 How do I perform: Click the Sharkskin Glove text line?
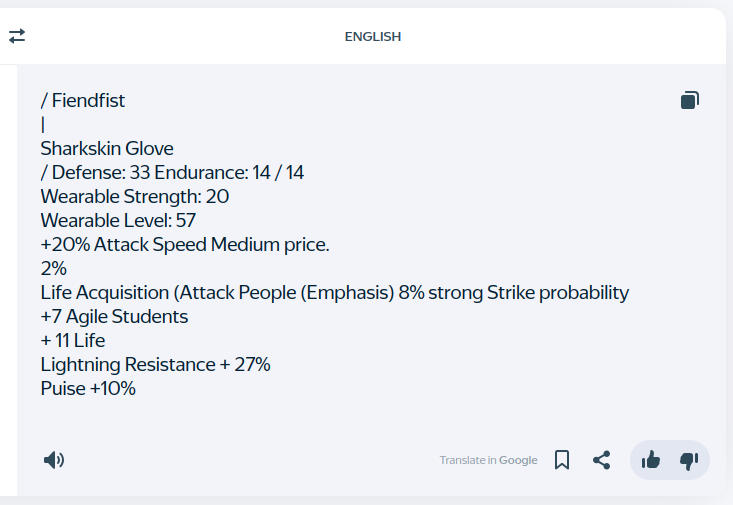click(x=107, y=149)
